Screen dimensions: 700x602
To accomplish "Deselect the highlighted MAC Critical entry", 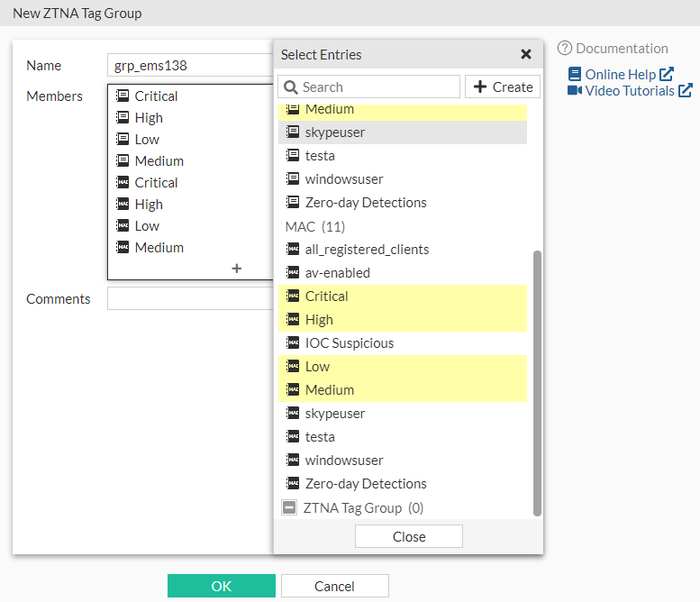I will [x=326, y=296].
